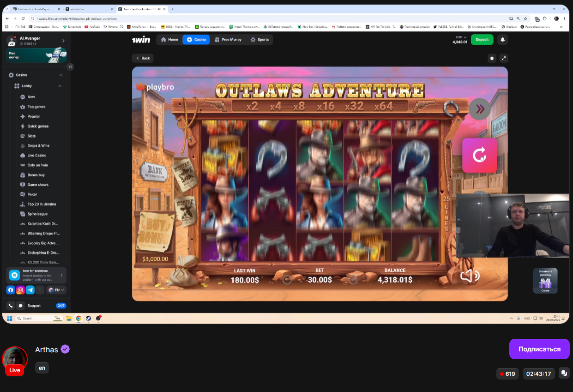Click the fast-forward turbo spin arrows
Viewport: 573px width, 392px height.
click(x=480, y=109)
